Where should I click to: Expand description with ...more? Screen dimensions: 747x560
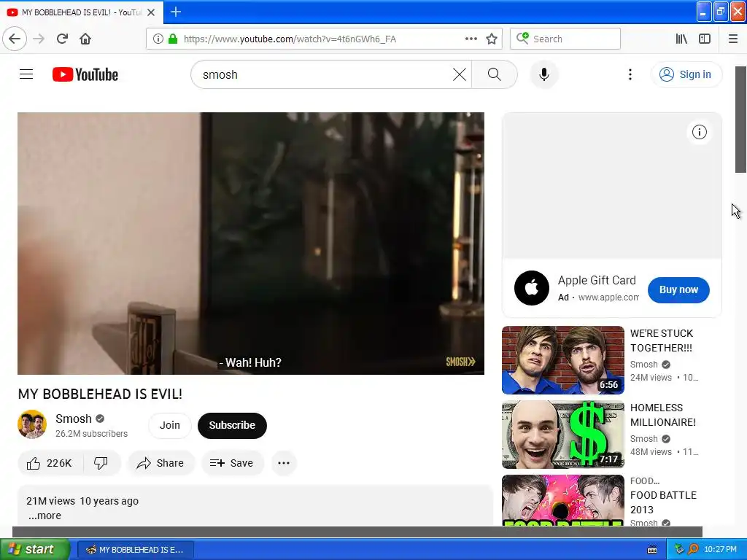tap(44, 516)
